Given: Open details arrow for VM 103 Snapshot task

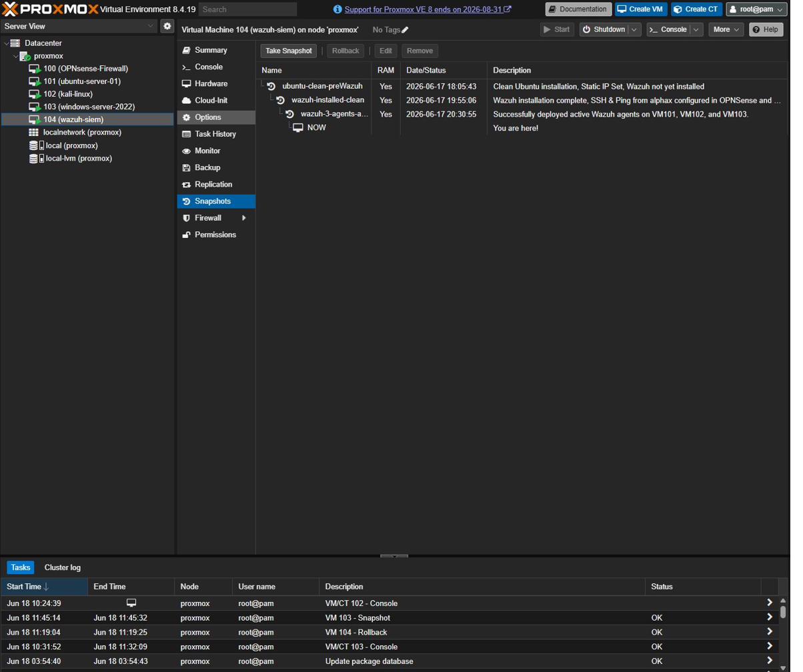Looking at the screenshot, I should pyautogui.click(x=770, y=618).
